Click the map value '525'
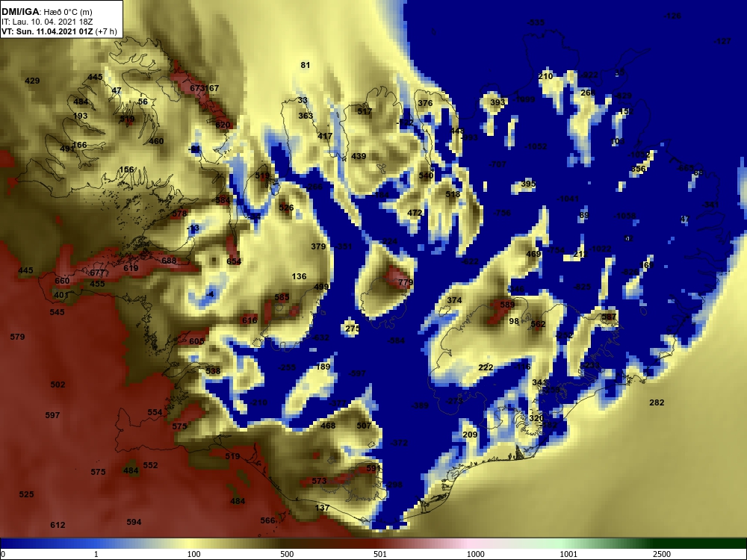The height and width of the screenshot is (560, 747). tap(26, 494)
